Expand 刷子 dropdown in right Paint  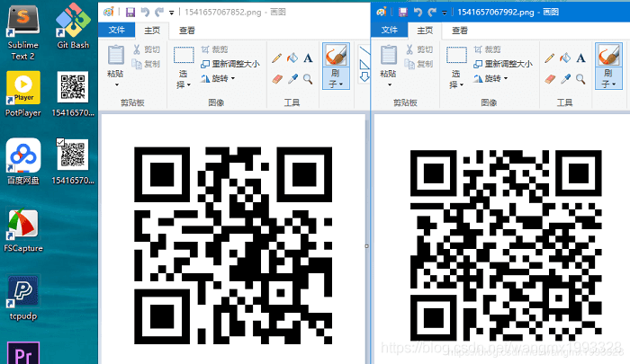coord(608,79)
